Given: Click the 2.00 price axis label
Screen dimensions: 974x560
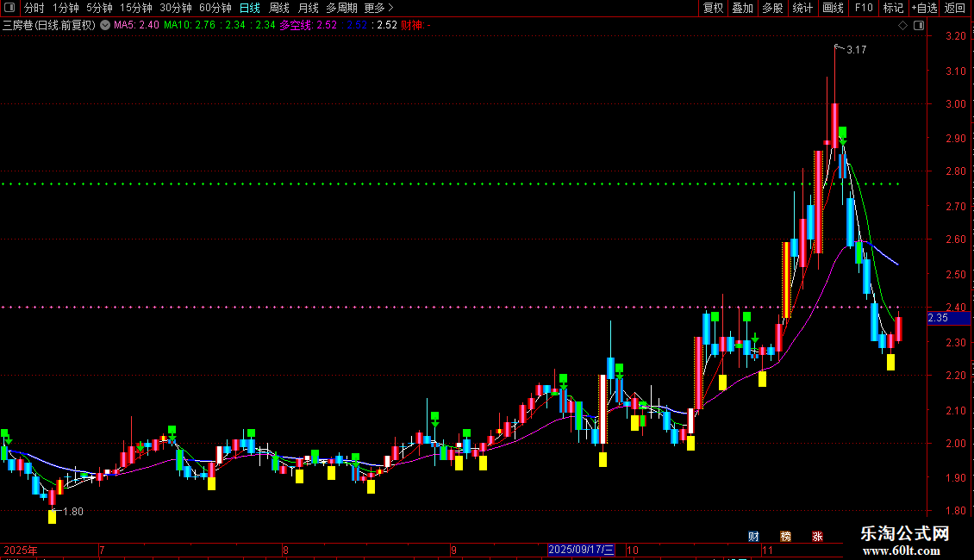Looking at the screenshot, I should tap(956, 444).
